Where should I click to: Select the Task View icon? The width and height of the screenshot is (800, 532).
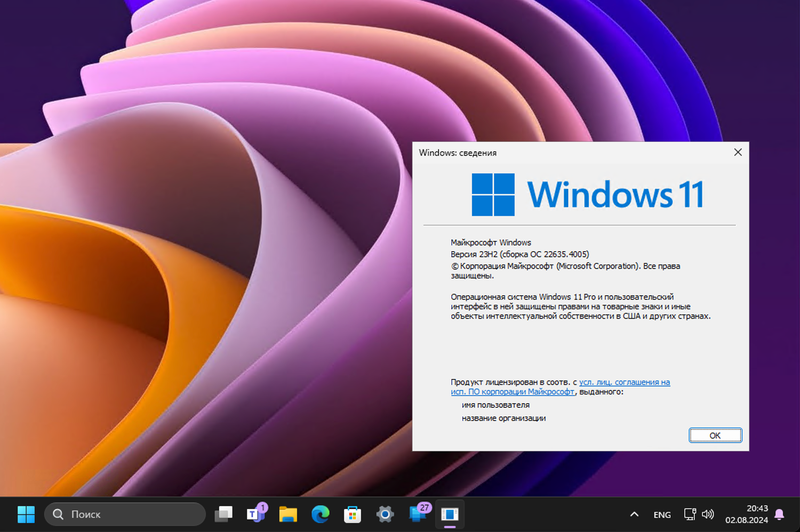point(223,514)
